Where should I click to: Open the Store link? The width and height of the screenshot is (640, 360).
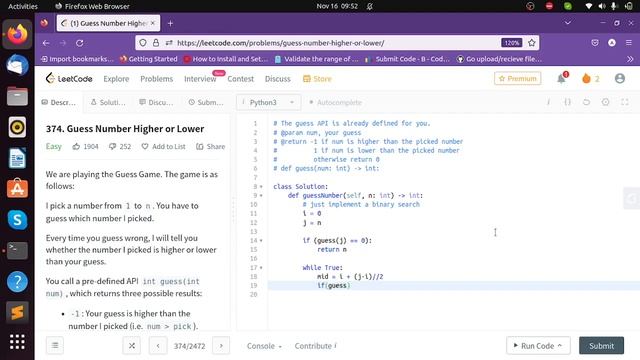tap(317, 79)
